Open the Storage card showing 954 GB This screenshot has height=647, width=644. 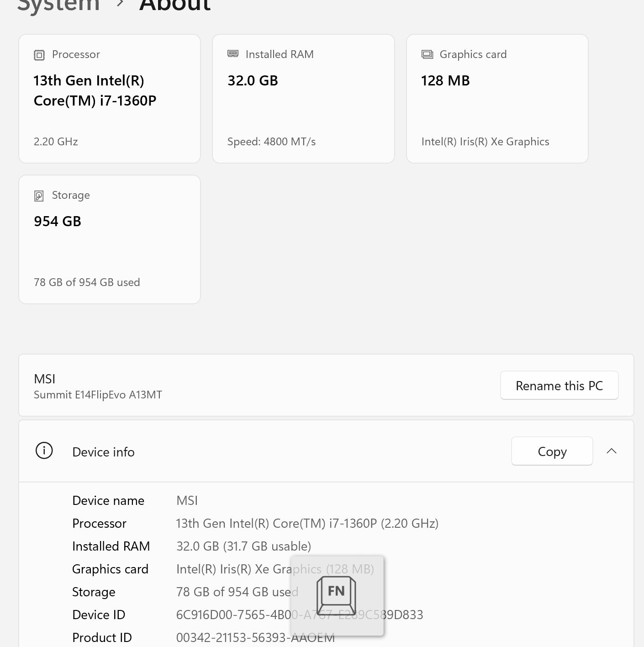tap(110, 239)
